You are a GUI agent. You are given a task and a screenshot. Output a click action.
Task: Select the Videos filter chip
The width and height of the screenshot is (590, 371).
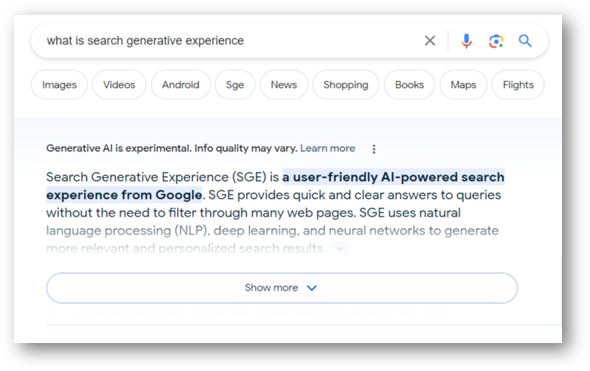(119, 85)
